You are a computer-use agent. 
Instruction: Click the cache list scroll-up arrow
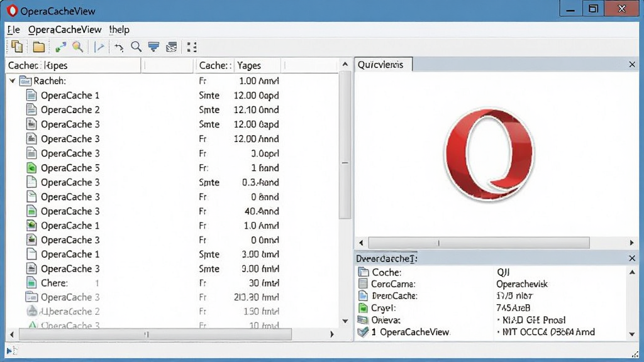point(345,64)
